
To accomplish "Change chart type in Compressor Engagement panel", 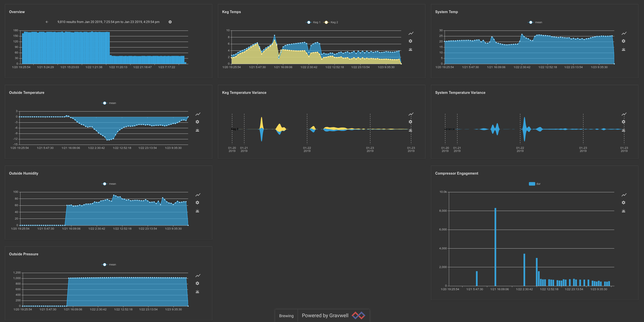I will [624, 195].
